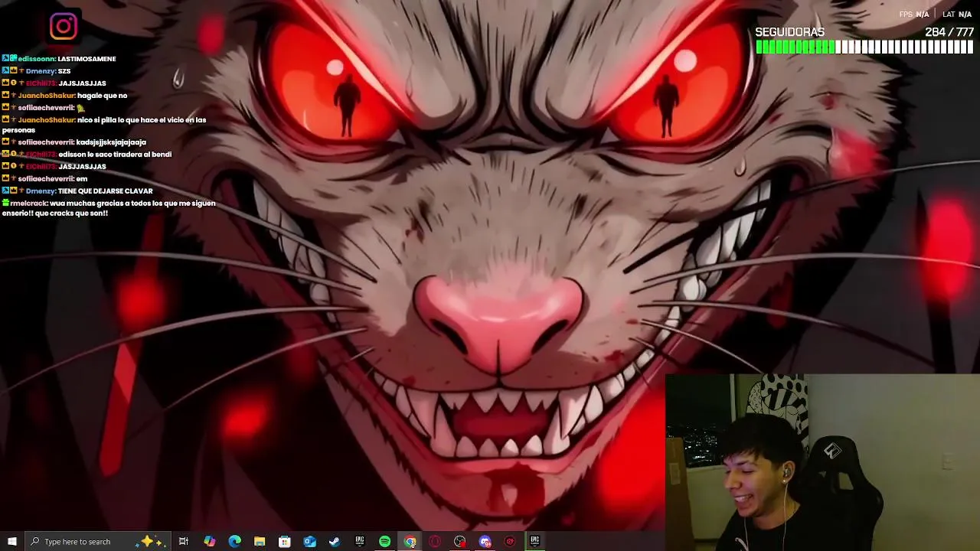Open the first Epic Games taskbar icon

[360, 541]
